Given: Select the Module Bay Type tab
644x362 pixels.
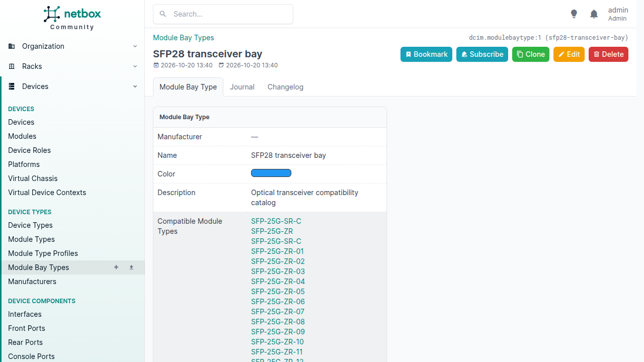Looking at the screenshot, I should pos(188,87).
